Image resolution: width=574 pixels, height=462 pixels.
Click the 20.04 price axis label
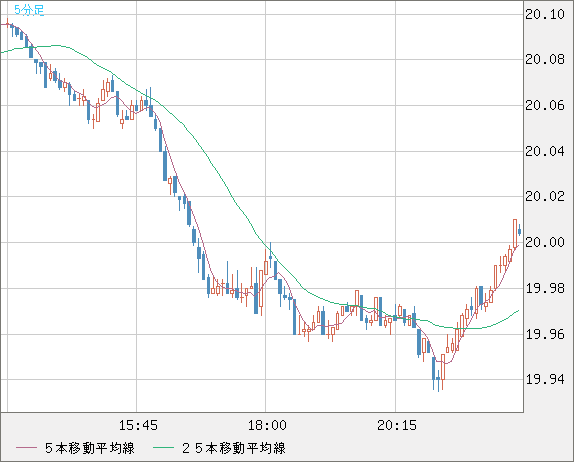point(545,151)
